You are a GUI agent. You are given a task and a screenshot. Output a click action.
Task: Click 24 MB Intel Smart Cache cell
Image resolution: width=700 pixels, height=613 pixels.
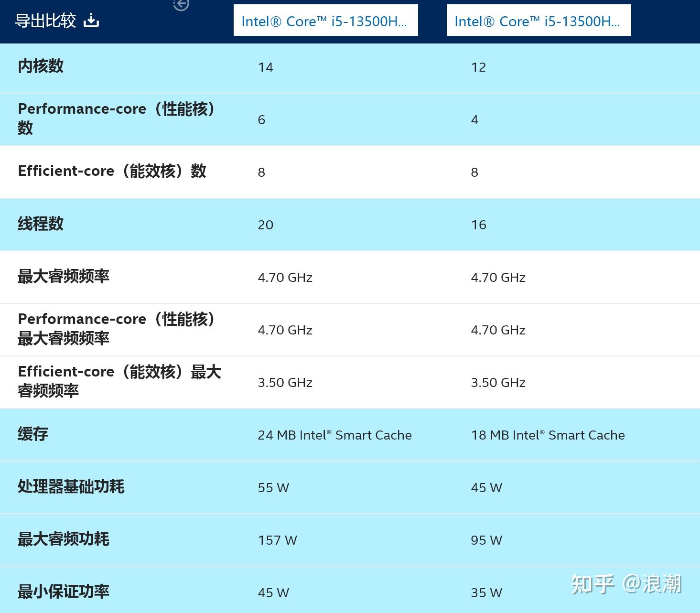(x=334, y=435)
